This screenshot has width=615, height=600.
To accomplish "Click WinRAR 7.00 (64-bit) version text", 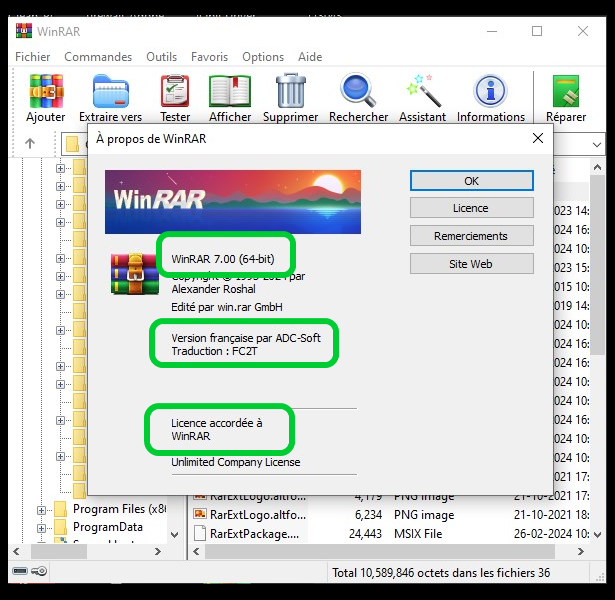I will (x=223, y=259).
